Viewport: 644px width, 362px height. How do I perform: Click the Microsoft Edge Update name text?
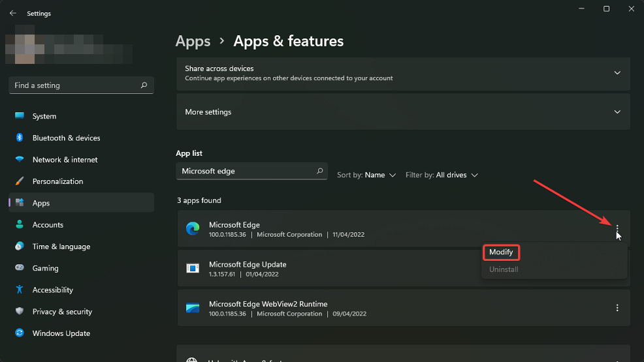[248, 264]
